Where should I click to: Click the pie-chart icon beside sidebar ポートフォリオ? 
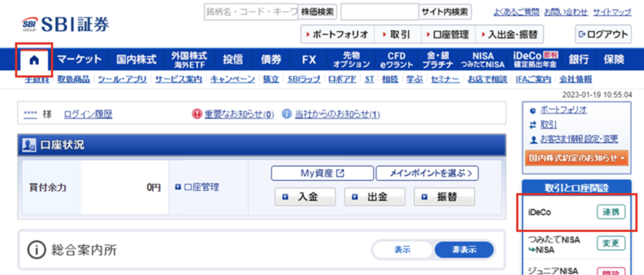(532, 110)
